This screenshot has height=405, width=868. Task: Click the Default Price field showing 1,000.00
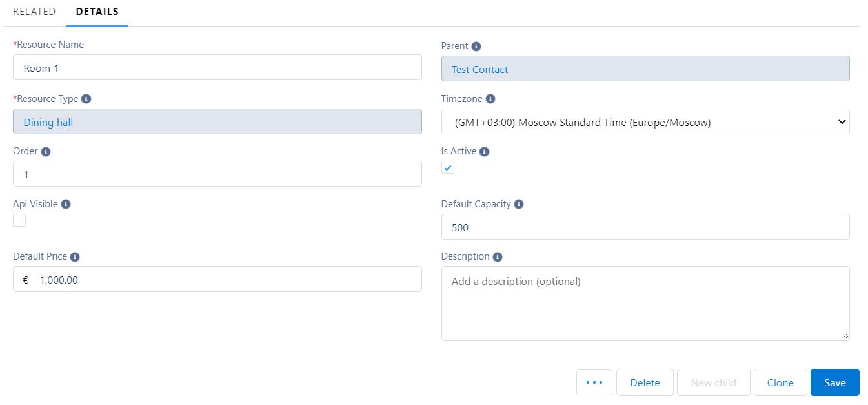coord(217,279)
